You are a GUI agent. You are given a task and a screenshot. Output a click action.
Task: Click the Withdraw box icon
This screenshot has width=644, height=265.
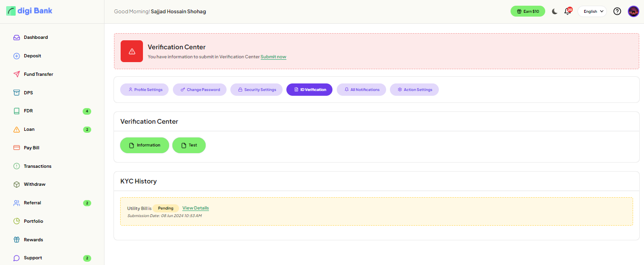17,184
